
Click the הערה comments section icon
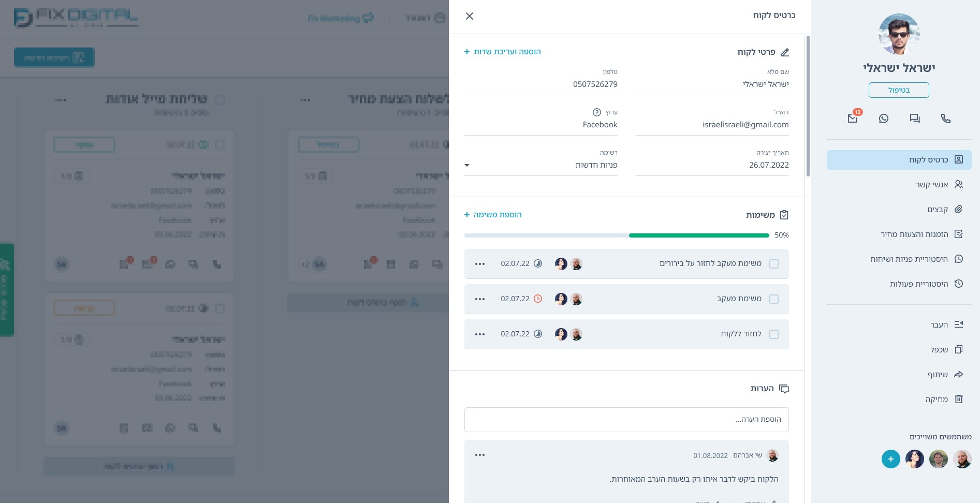click(x=784, y=389)
